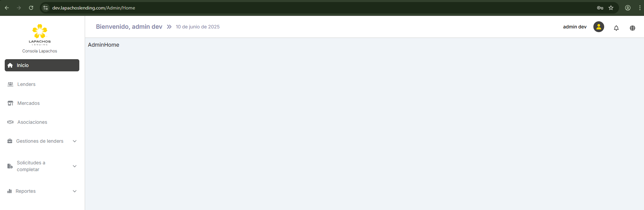Click the site information icon beside the URL

coord(46,8)
